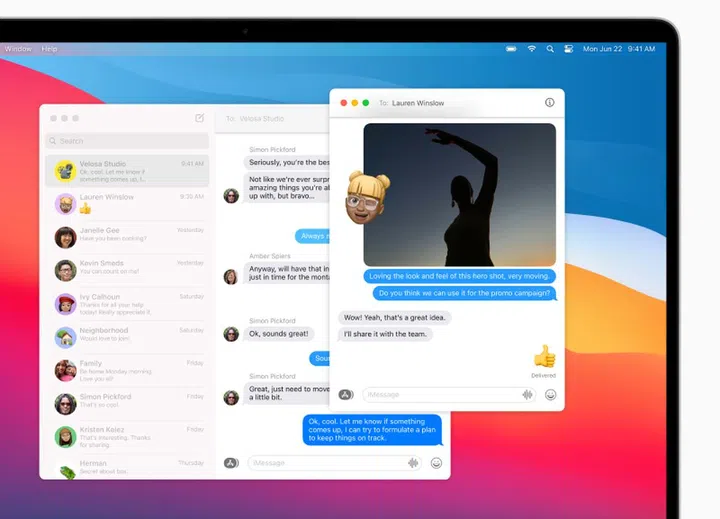Open the silhouette hero shot photo
The height and width of the screenshot is (519, 720).
coord(460,195)
